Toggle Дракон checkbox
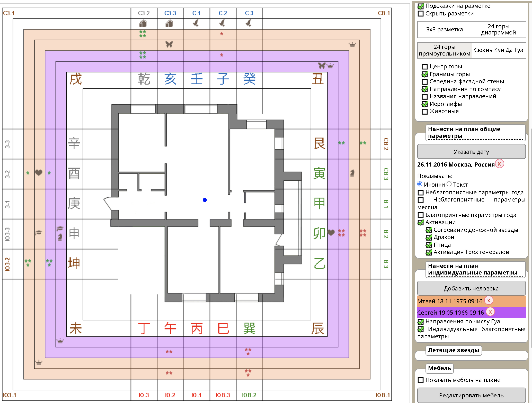 tap(429, 237)
